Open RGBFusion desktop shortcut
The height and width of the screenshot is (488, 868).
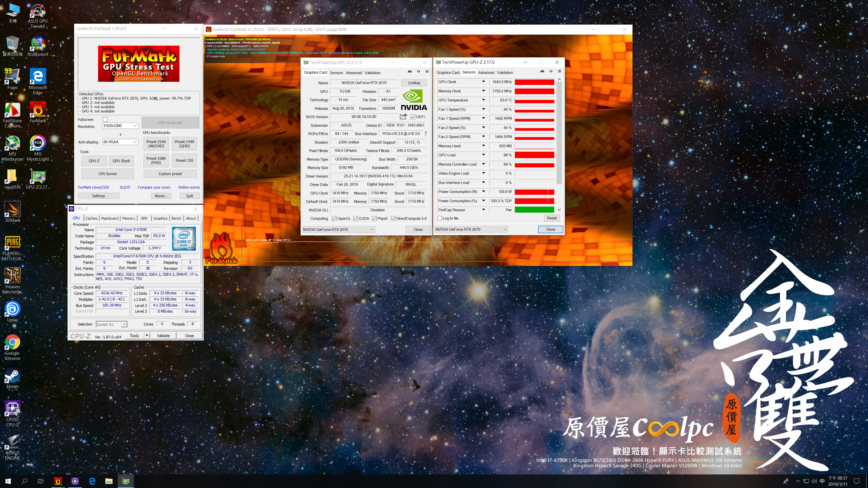tap(38, 47)
